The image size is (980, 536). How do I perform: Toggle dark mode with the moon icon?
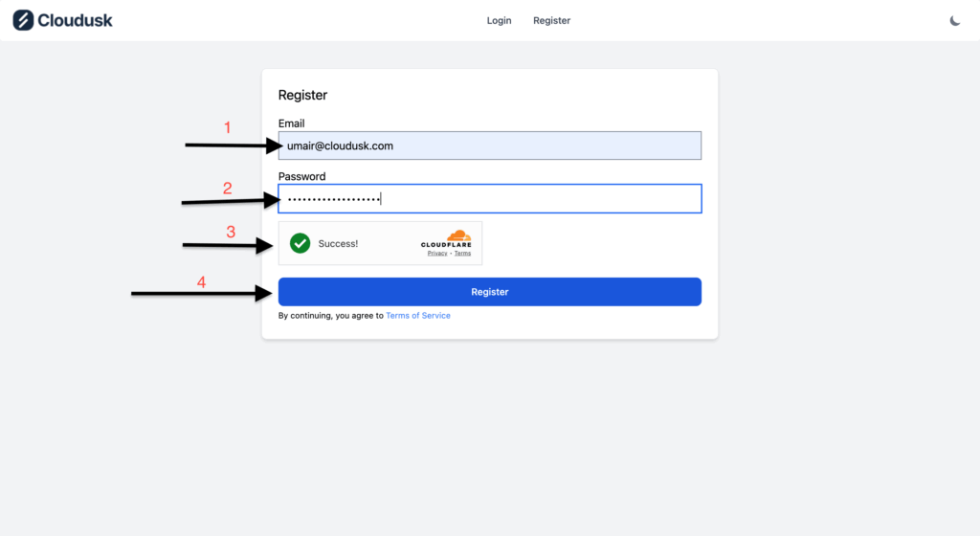pos(954,20)
